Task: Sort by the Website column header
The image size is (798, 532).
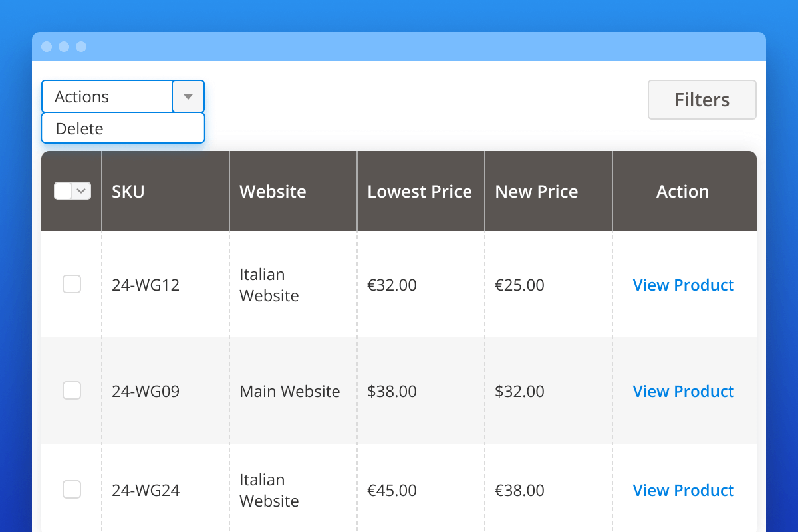Action: coord(273,191)
